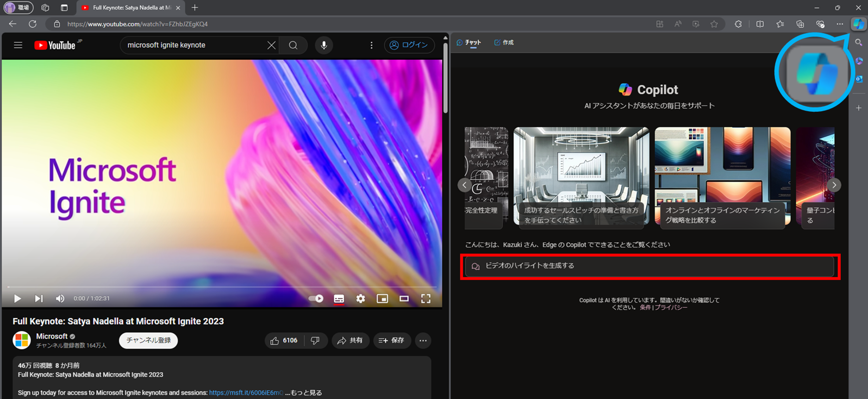868x399 pixels.
Task: Click the apps grid icon in the address bar
Action: tap(660, 24)
